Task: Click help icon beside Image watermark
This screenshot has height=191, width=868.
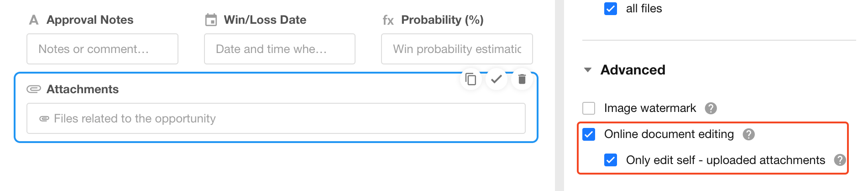Action: pyautogui.click(x=711, y=108)
